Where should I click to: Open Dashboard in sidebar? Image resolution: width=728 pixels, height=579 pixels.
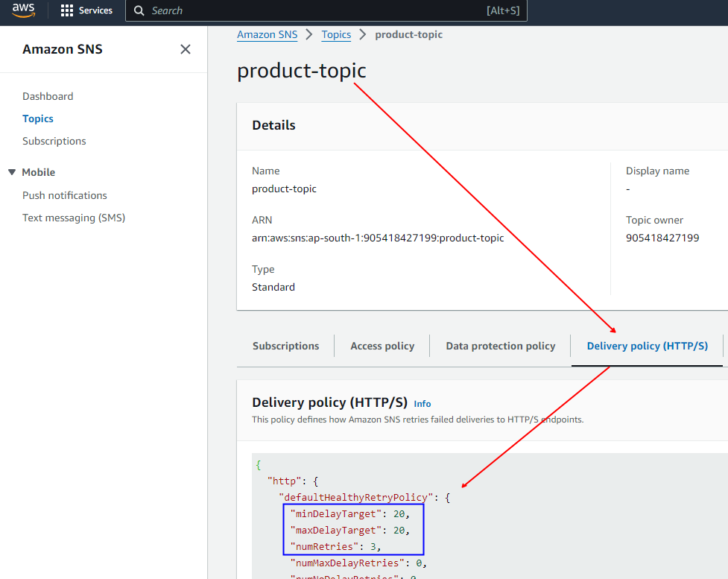tap(48, 96)
